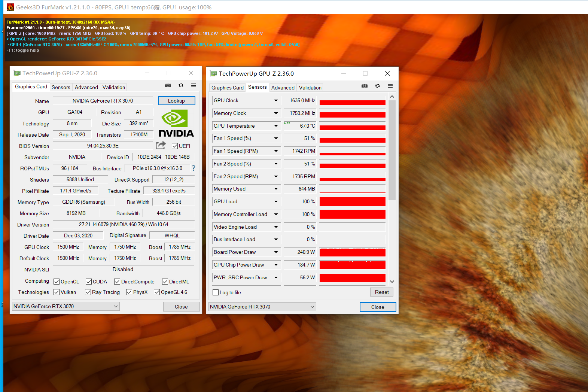Click the GPU Load red graph bar
The image size is (588, 392).
point(352,201)
